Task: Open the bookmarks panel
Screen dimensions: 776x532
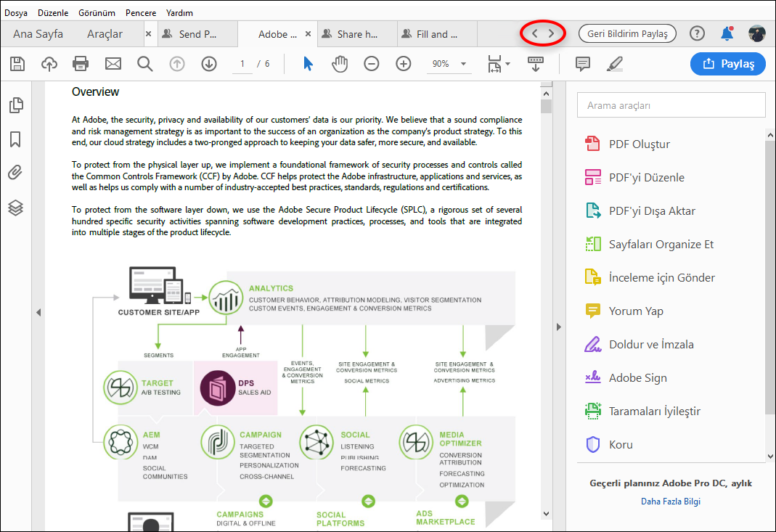Action: tap(15, 139)
